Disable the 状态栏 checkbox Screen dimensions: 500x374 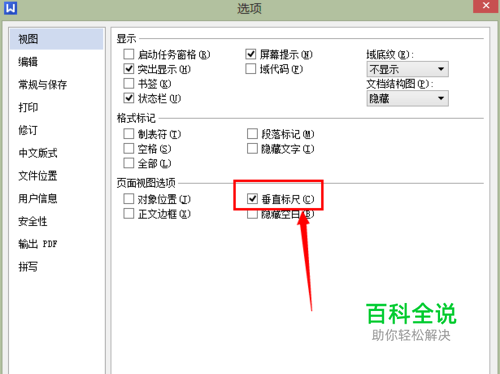129,98
